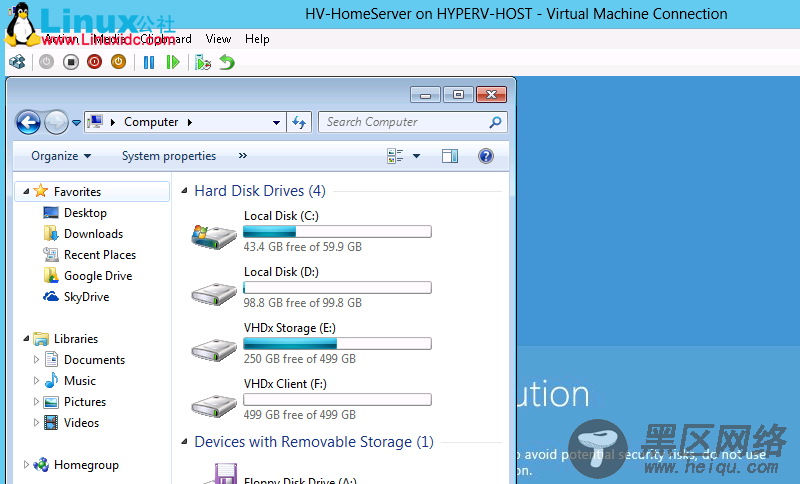Select the Local Disk (C:) drive icon
The width and height of the screenshot is (800, 484).
coord(214,237)
